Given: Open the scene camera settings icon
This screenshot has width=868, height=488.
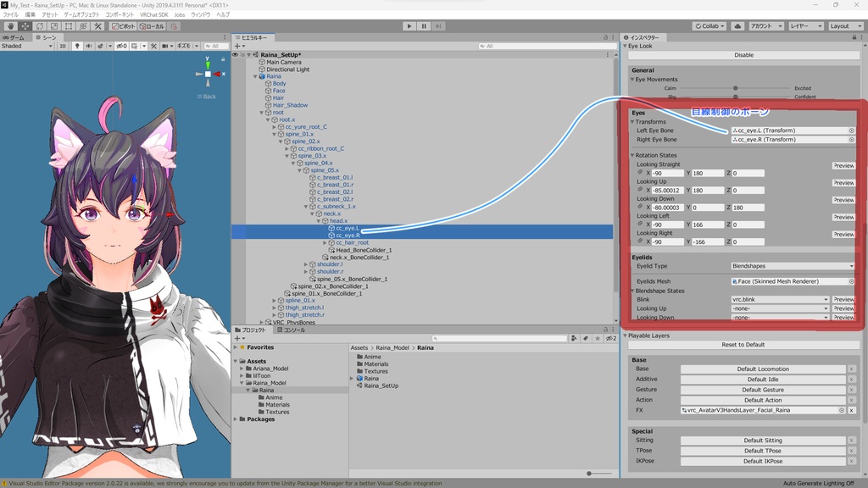Looking at the screenshot, I should (x=164, y=46).
